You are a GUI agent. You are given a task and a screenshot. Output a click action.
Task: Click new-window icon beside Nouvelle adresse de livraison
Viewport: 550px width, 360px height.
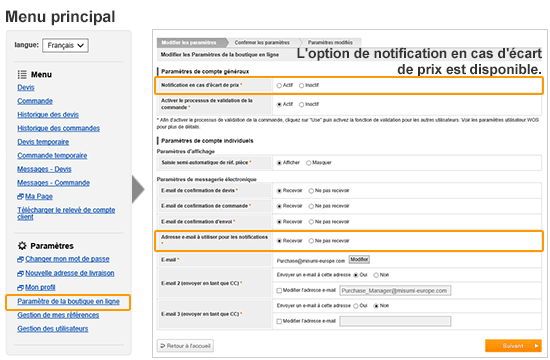click(x=20, y=273)
